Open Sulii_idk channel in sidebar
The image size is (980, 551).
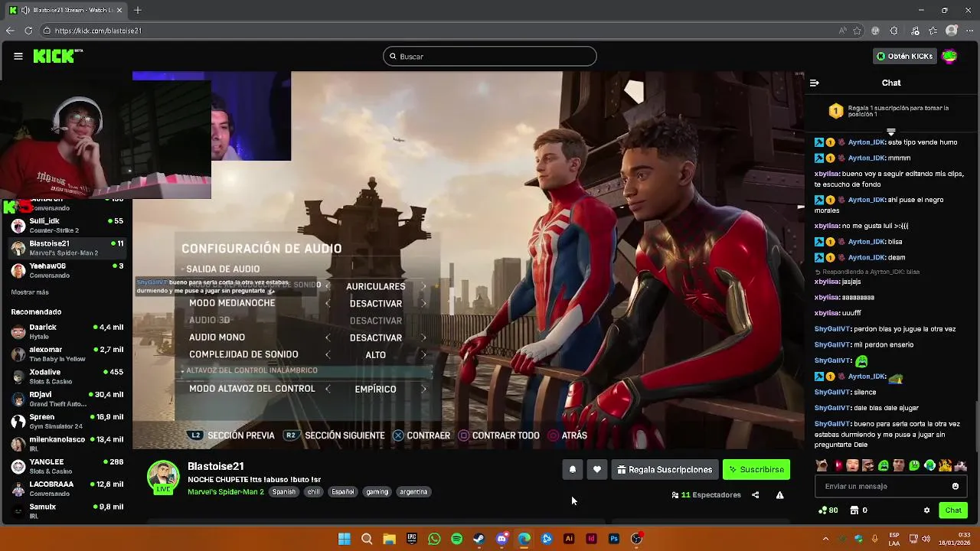tap(67, 225)
